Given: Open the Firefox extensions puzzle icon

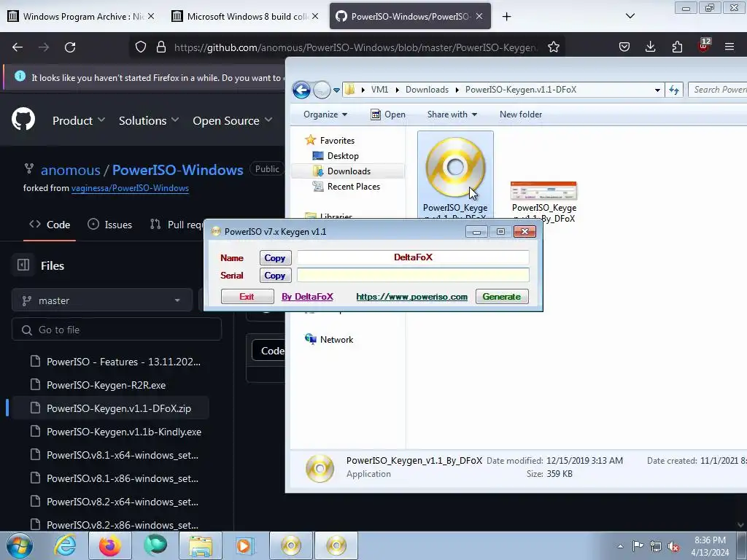Looking at the screenshot, I should (677, 47).
